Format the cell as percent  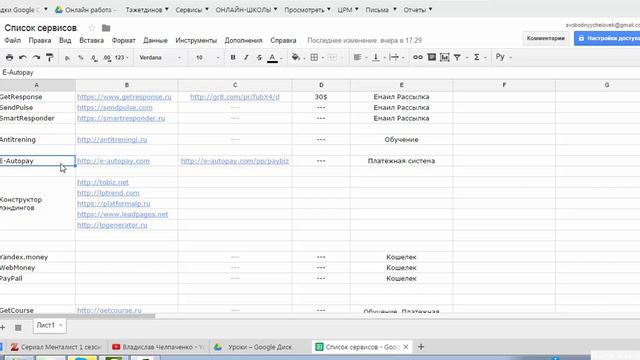click(x=81, y=58)
